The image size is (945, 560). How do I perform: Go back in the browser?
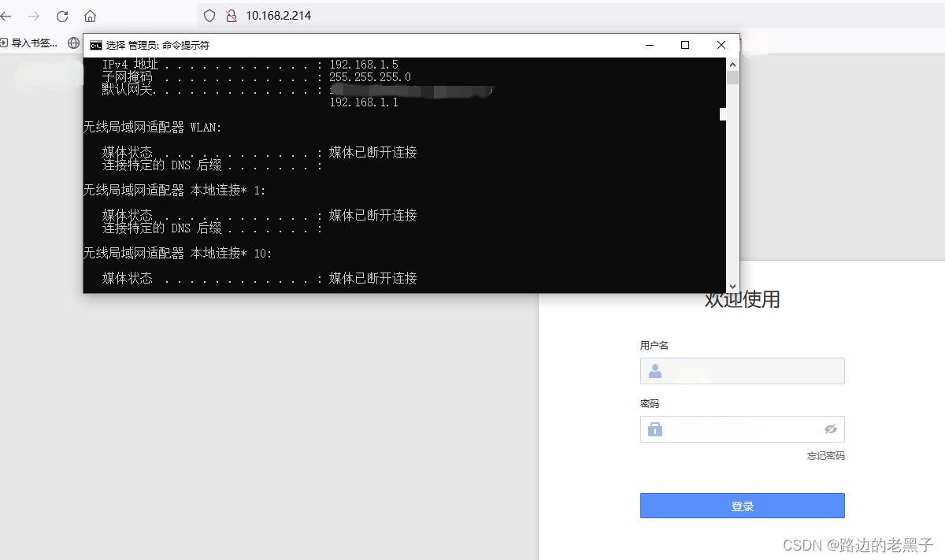(6, 16)
